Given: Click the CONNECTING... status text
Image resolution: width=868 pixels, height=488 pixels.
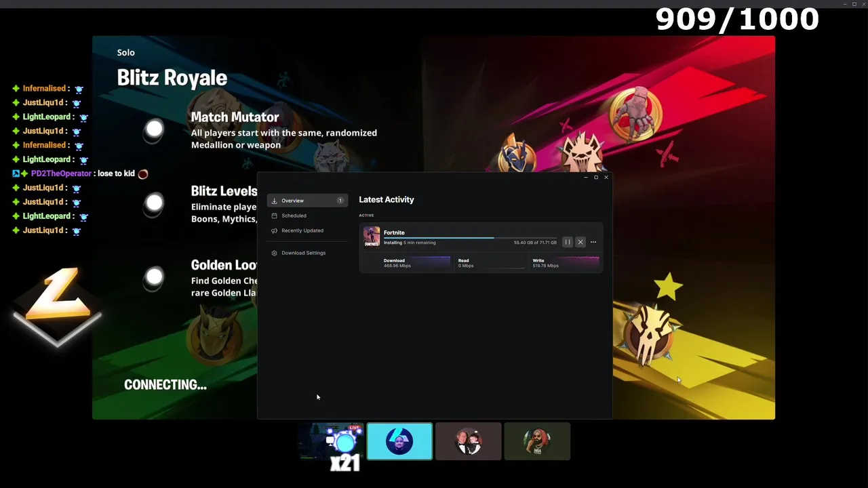Looking at the screenshot, I should pos(165,385).
